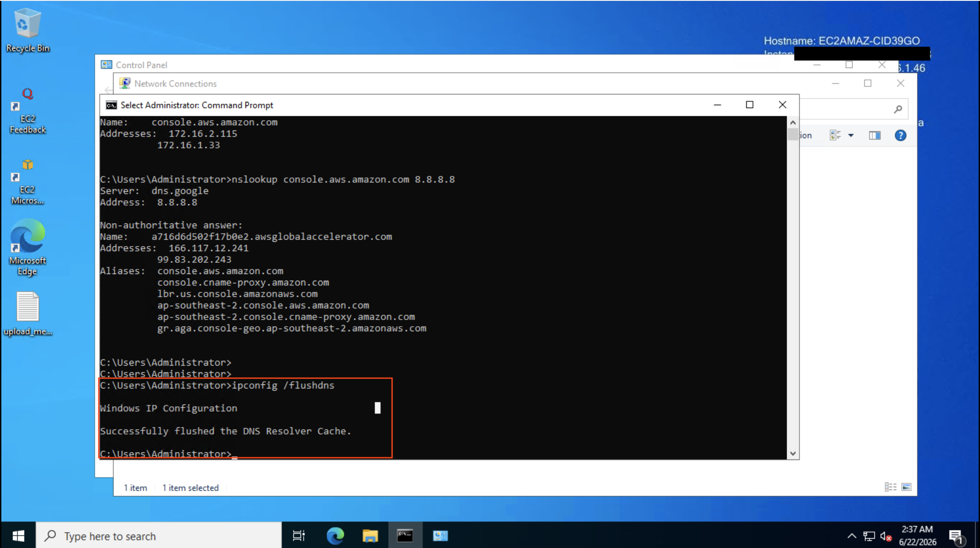
Task: Change your view icon in Network Connections
Action: click(835, 135)
